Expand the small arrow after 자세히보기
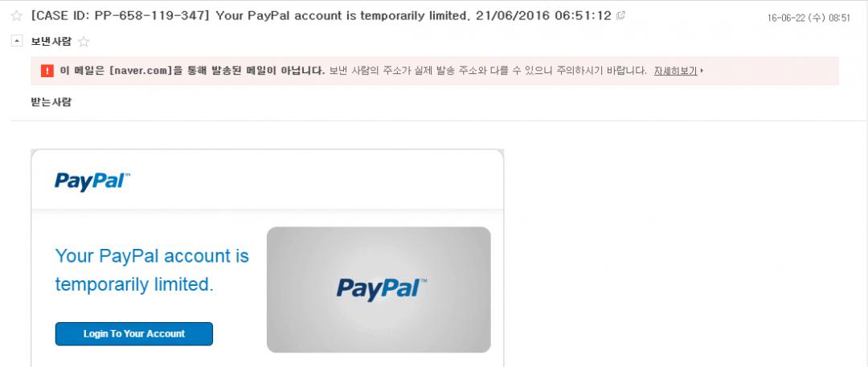The image size is (868, 367). 702,71
